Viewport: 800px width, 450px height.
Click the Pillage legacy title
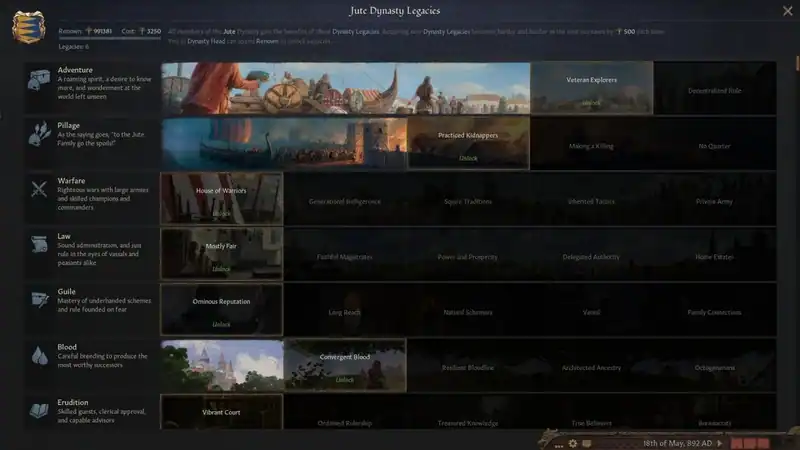[x=68, y=126]
